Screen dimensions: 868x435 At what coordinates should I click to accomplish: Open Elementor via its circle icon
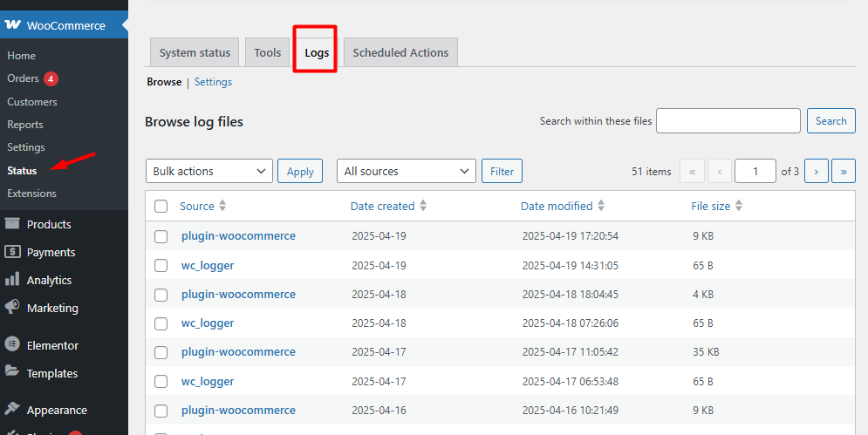tap(12, 344)
